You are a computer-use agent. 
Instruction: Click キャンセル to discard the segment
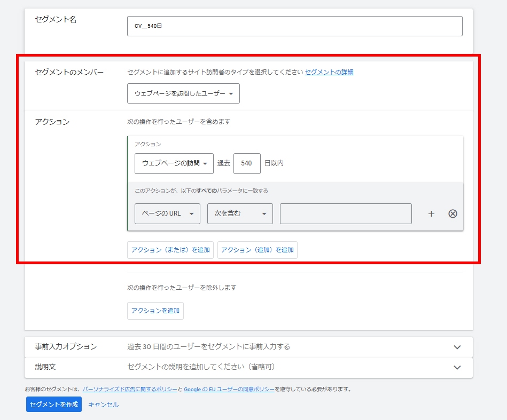[103, 405]
